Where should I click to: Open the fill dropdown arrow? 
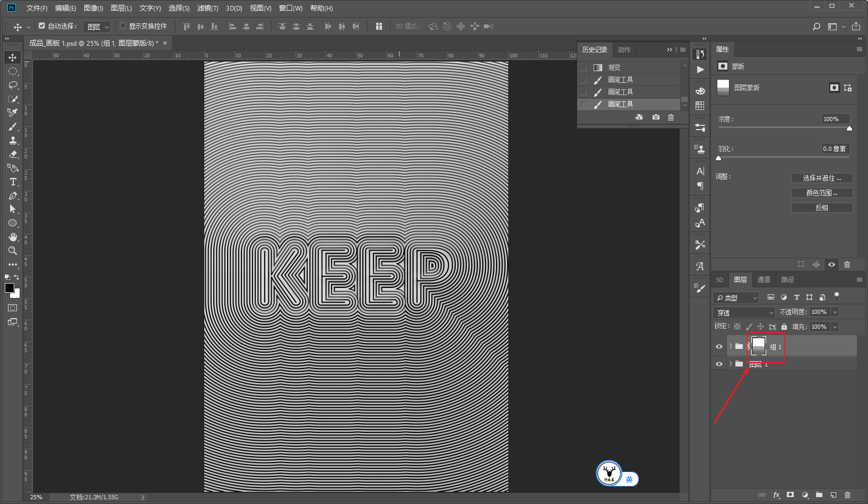point(835,327)
